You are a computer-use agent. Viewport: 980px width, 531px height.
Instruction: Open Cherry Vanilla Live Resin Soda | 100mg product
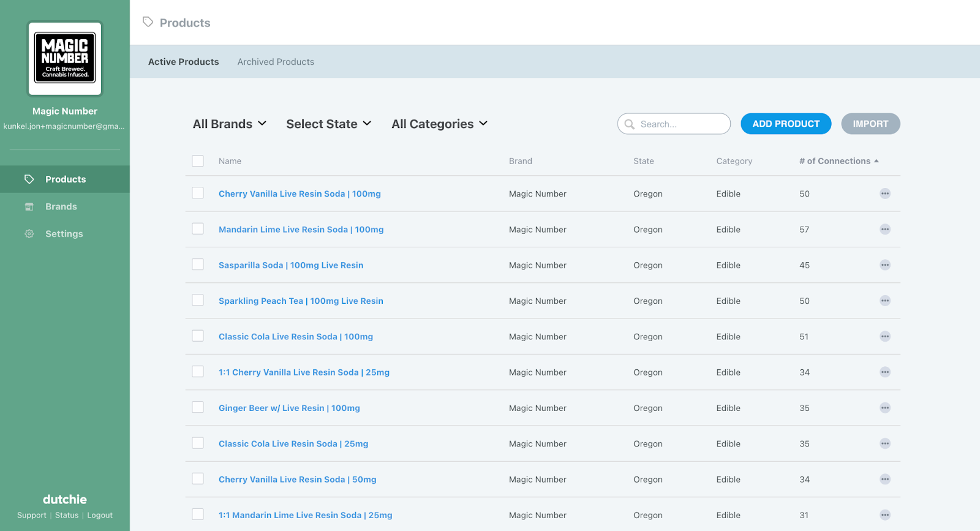pos(300,194)
